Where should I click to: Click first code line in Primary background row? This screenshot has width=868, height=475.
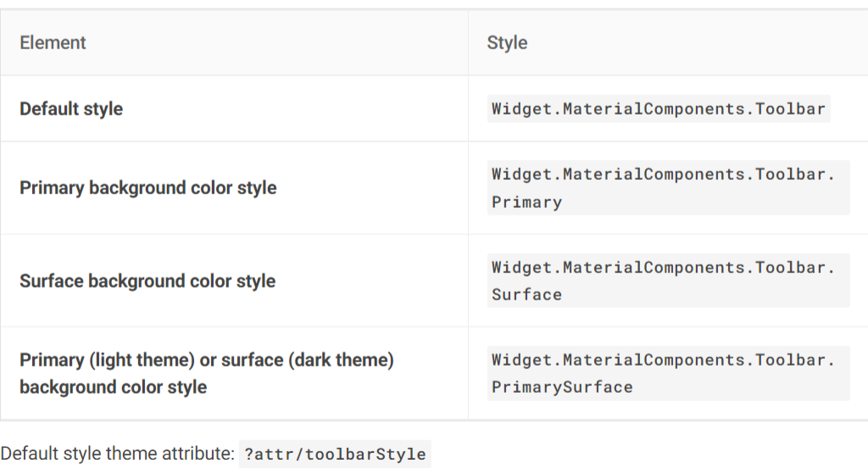coord(663,174)
